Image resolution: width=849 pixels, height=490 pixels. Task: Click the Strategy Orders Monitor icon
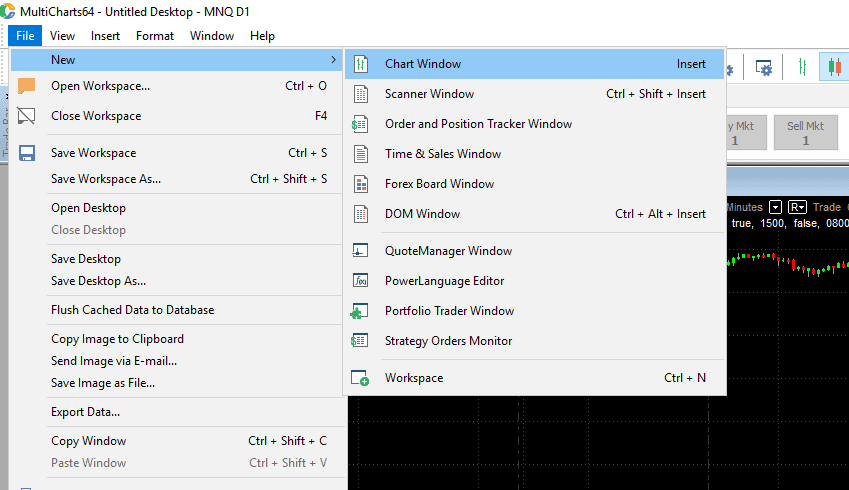tap(360, 341)
